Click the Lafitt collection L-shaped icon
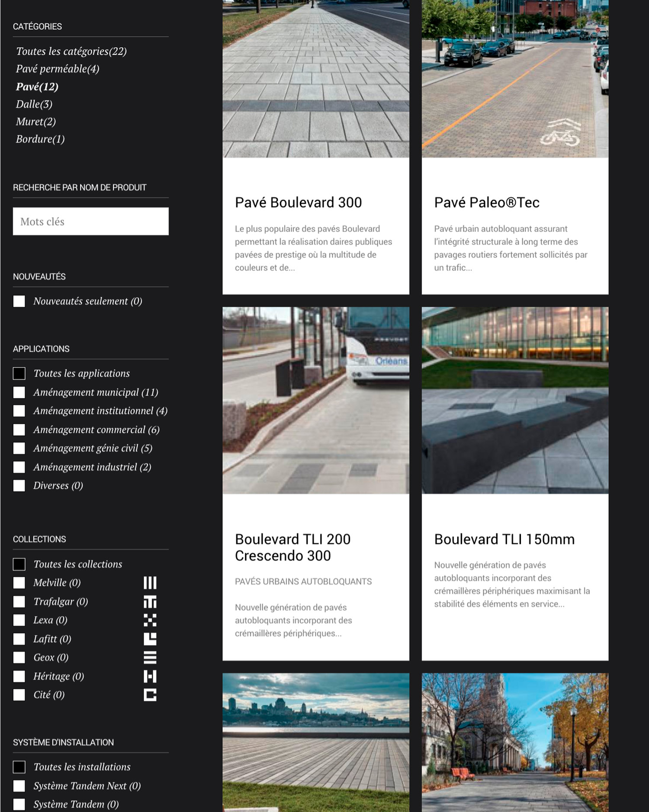 [150, 639]
